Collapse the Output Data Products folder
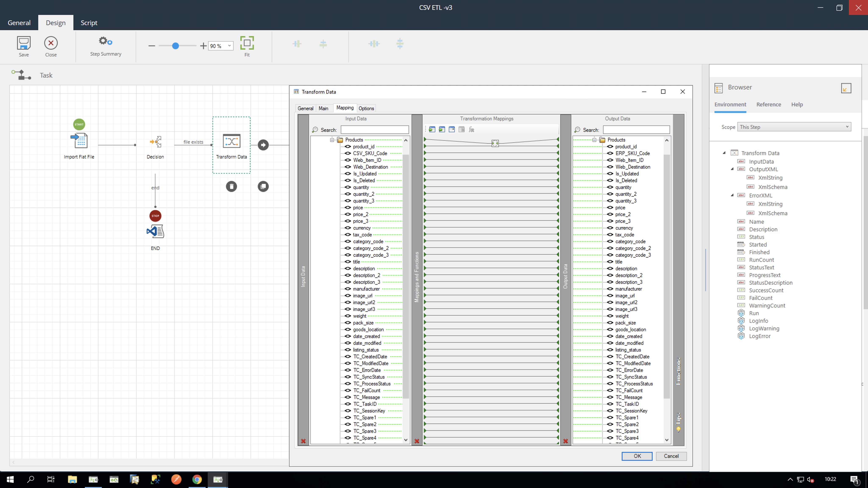 coord(594,140)
